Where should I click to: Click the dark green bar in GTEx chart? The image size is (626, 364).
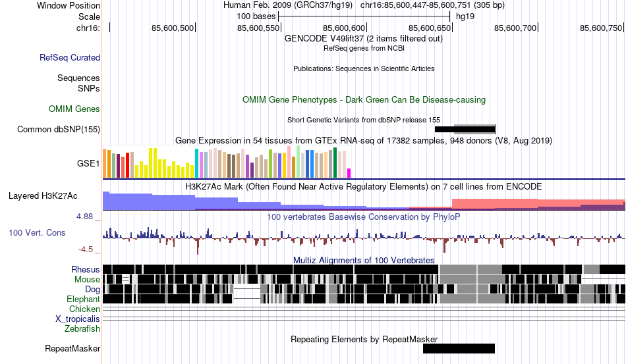(335, 163)
